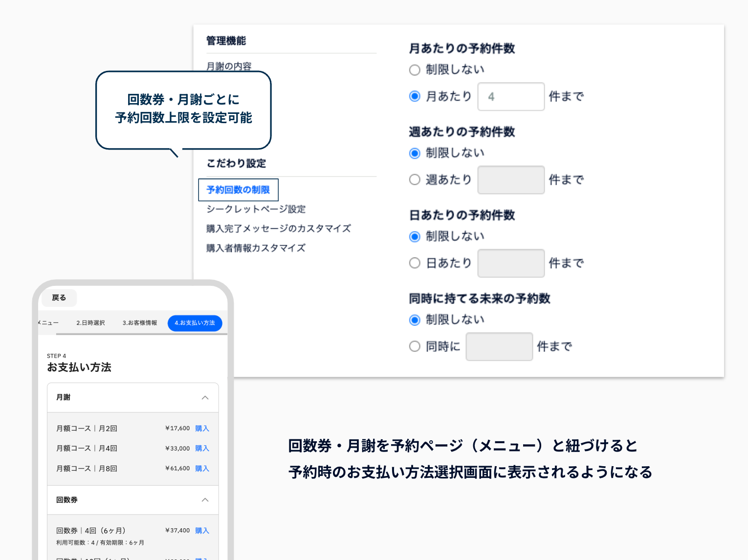748x560 pixels.
Task: Collapse the 月謝 section chevron
Action: 205,398
